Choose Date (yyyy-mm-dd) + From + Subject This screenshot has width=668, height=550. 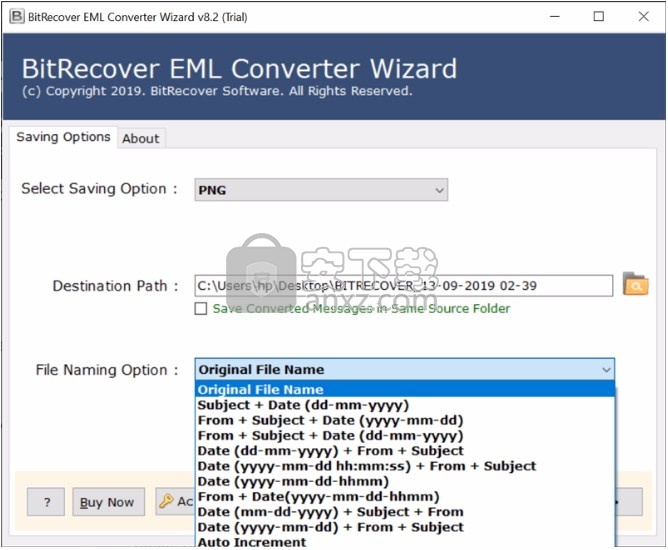coord(404,527)
